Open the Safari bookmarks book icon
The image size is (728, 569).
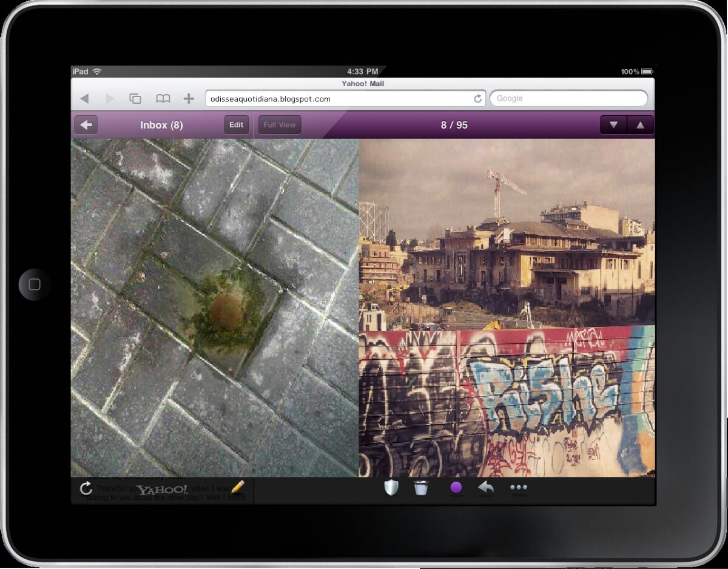click(x=163, y=98)
